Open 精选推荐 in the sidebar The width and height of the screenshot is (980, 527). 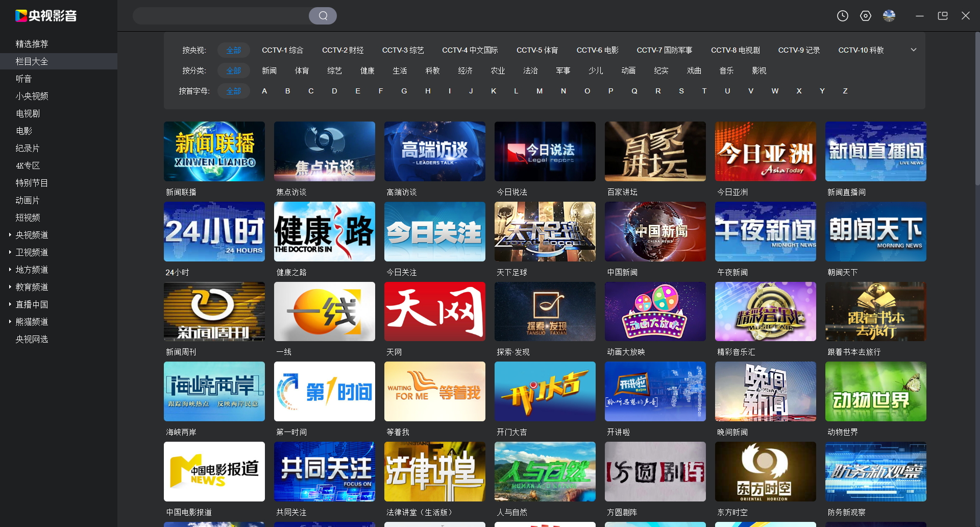click(32, 44)
